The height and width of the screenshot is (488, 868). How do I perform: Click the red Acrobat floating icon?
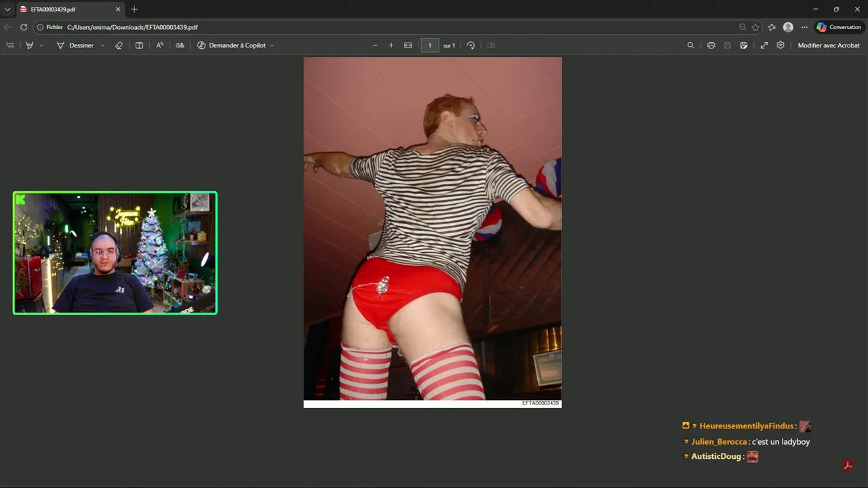pyautogui.click(x=847, y=466)
